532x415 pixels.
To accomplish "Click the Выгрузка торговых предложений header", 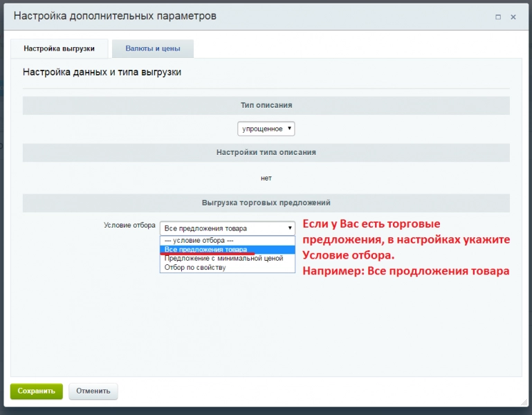I will 266,203.
